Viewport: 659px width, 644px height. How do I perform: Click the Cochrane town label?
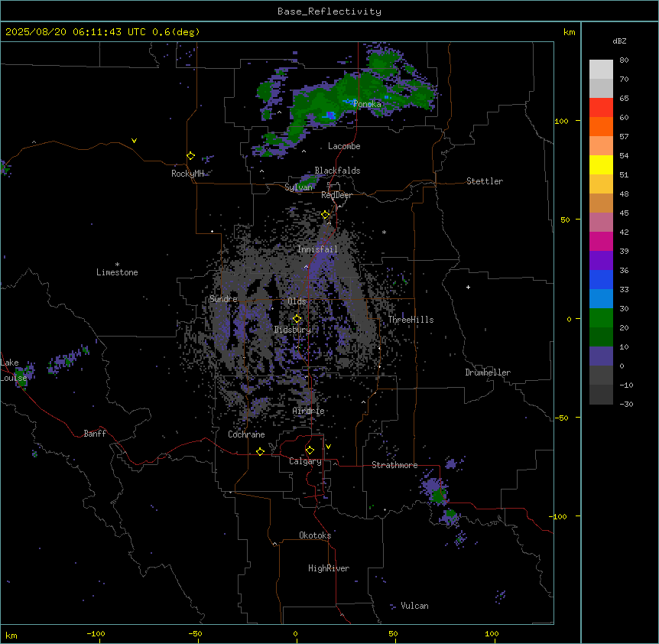[246, 434]
